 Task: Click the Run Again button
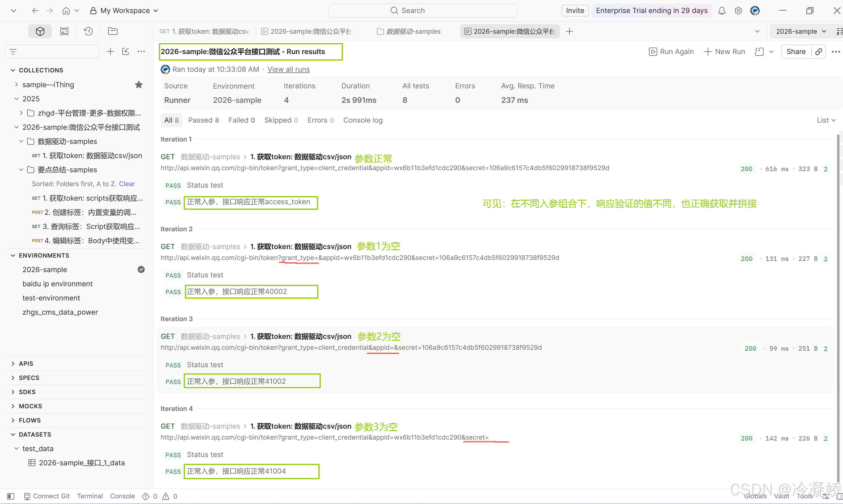pos(671,52)
